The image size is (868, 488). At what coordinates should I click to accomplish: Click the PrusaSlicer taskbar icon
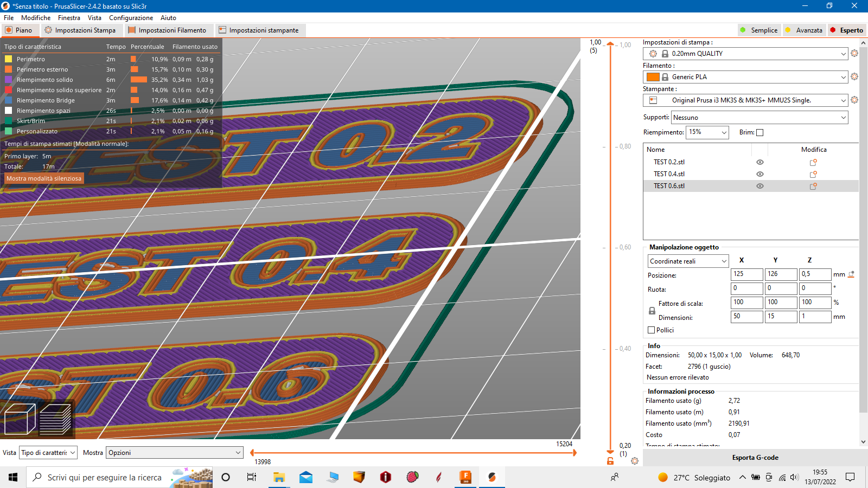tap(492, 477)
